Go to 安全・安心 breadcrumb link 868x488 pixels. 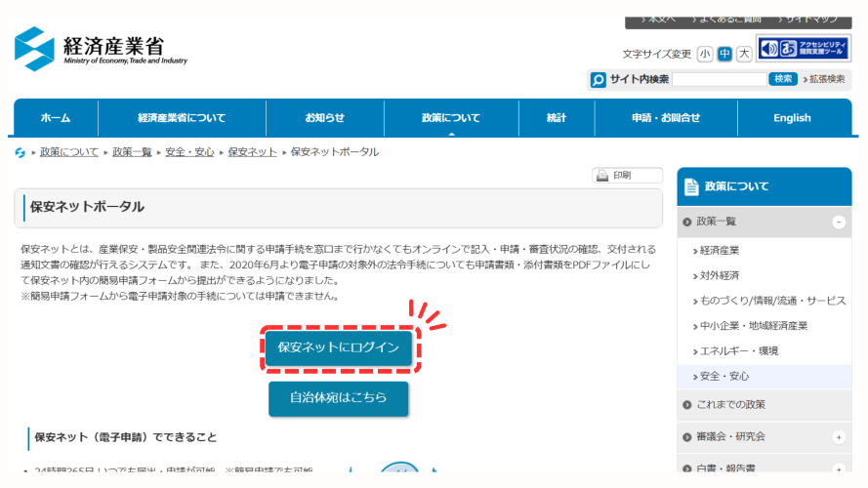coord(189,152)
